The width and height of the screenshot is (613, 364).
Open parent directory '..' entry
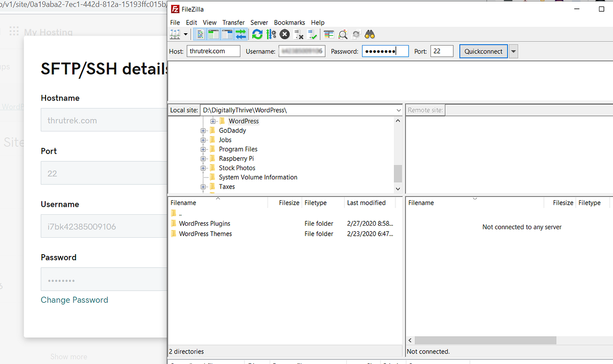click(180, 213)
